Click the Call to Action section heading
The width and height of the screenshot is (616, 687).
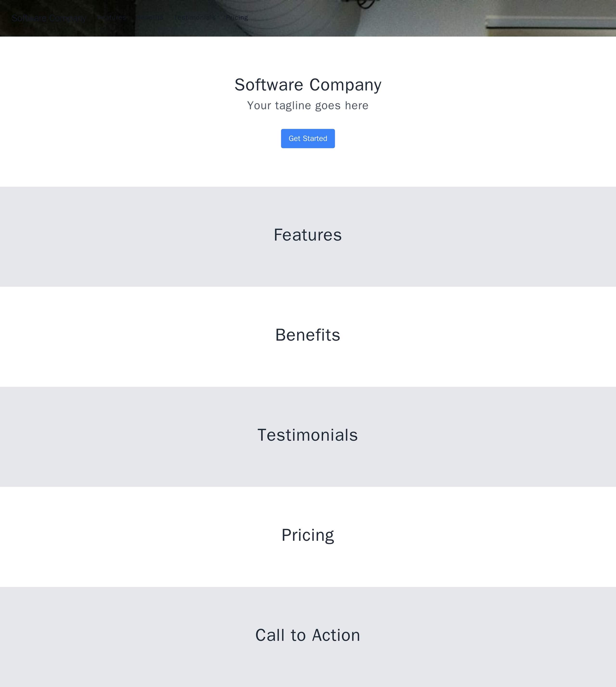tap(308, 635)
